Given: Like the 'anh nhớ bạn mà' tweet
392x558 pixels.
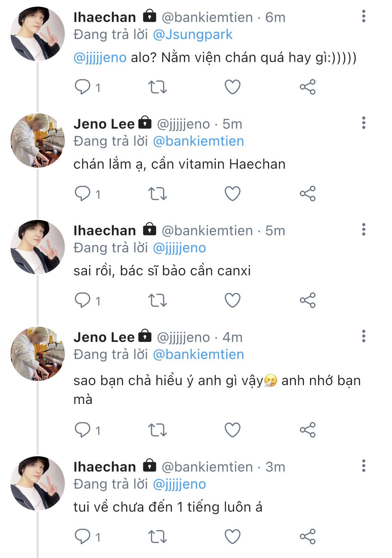Looking at the screenshot, I should coord(232,430).
